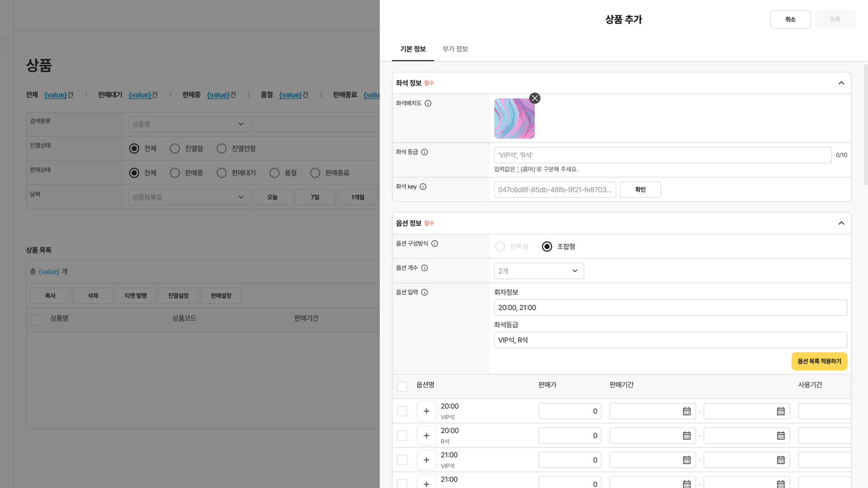Switch to the 부가 정보 tab
The height and width of the screenshot is (488, 868).
pyautogui.click(x=455, y=49)
